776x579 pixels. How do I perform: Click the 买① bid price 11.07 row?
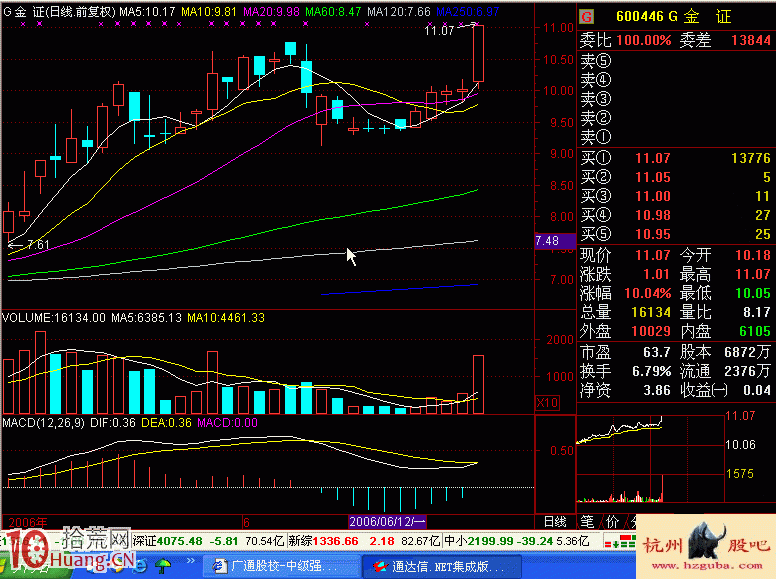(675, 158)
